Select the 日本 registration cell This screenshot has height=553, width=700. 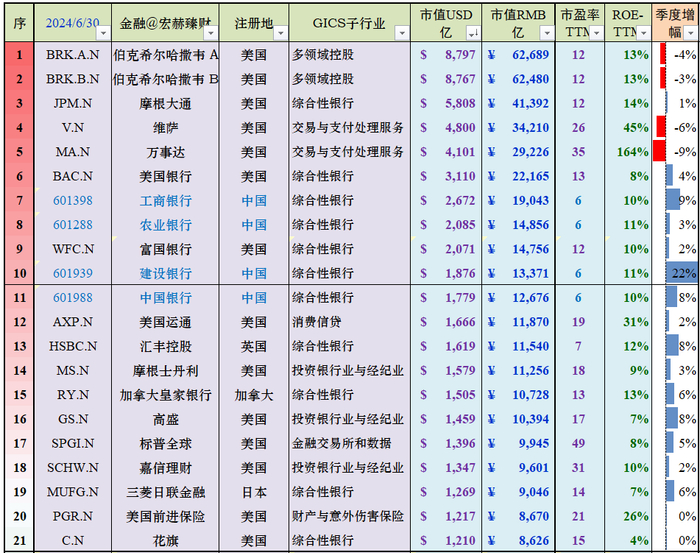[254, 492]
